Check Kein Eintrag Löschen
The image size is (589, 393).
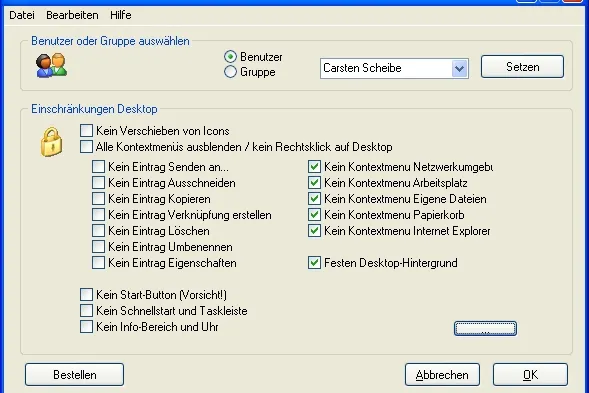[x=98, y=231]
